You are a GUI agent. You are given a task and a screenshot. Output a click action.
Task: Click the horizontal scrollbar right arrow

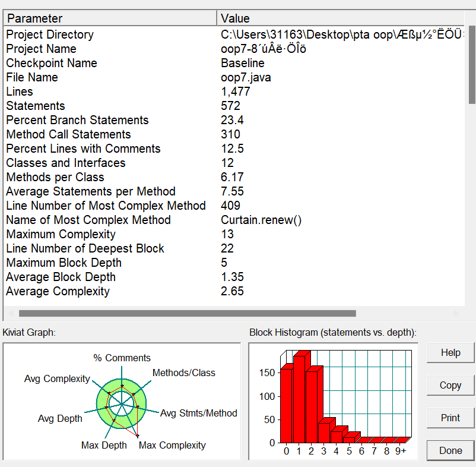click(x=456, y=313)
